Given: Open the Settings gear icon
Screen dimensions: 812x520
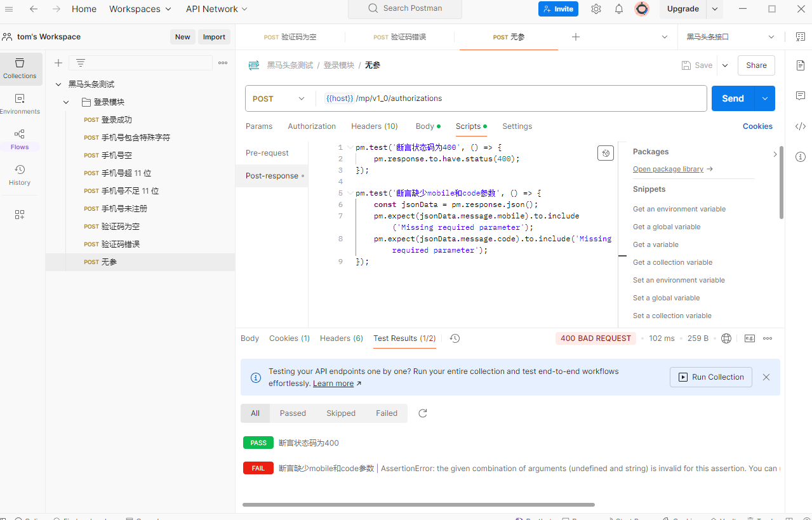Looking at the screenshot, I should coord(596,9).
